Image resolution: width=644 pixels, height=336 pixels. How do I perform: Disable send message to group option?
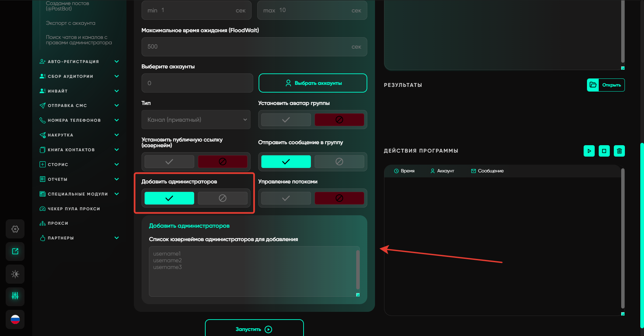pyautogui.click(x=339, y=162)
